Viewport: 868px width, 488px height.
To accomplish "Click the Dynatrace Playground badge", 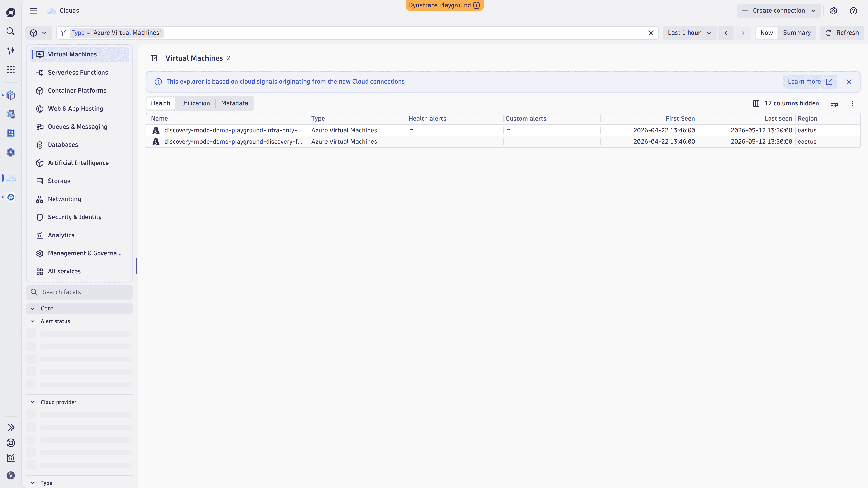I will click(x=444, y=5).
